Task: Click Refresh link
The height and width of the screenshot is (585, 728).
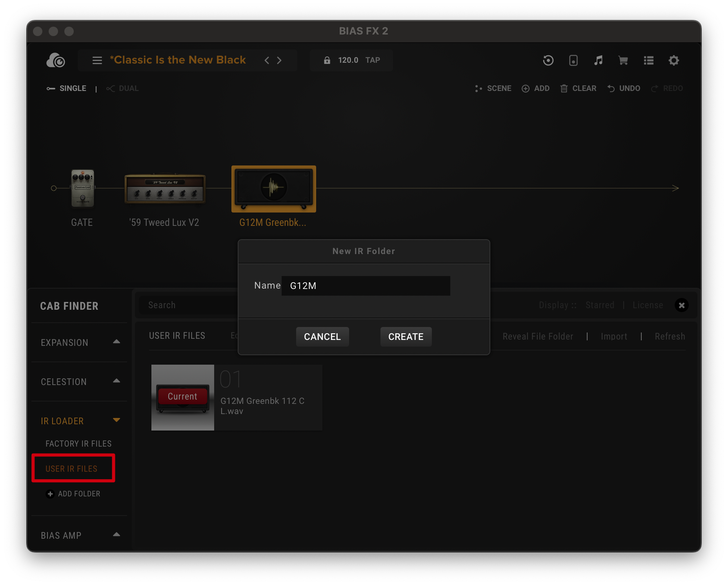Action: click(x=670, y=336)
